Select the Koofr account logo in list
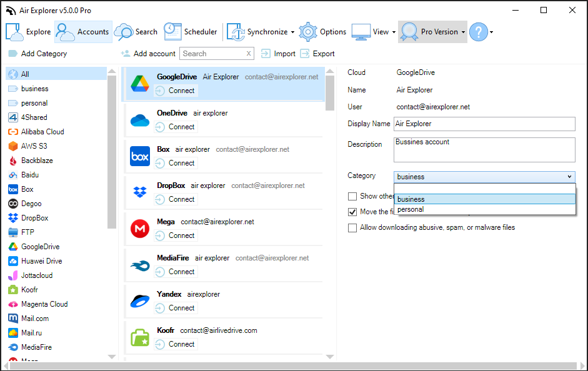Screen dimensions: 588x371 140,337
